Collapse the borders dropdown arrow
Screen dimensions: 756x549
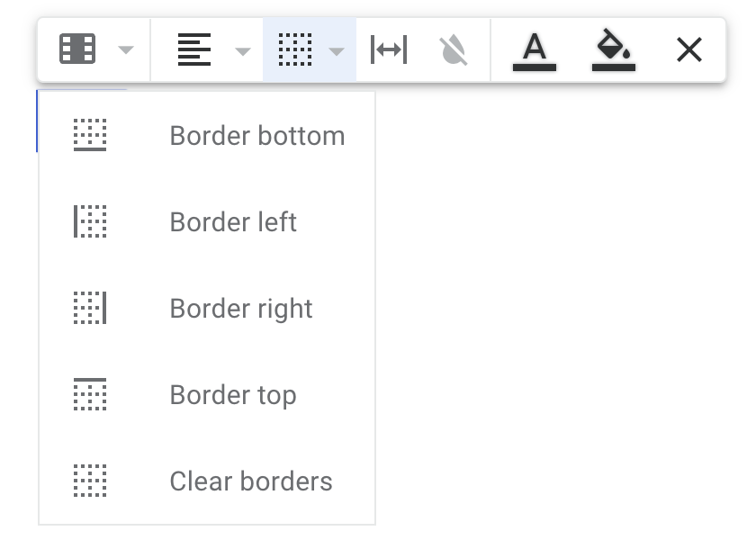point(336,51)
